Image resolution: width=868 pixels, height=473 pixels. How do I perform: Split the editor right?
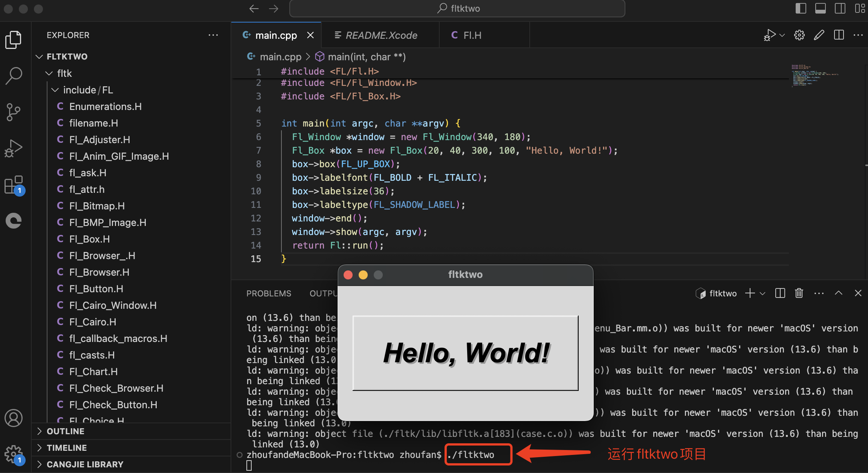point(839,35)
